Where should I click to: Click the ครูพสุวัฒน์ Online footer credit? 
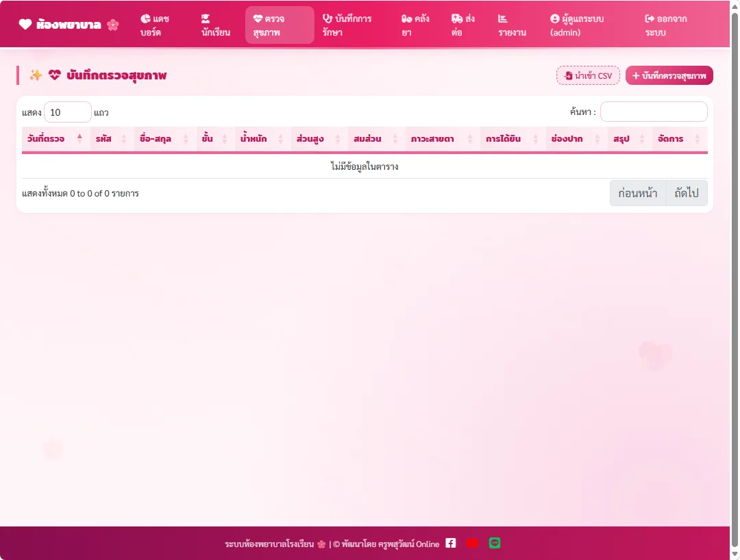pos(408,544)
